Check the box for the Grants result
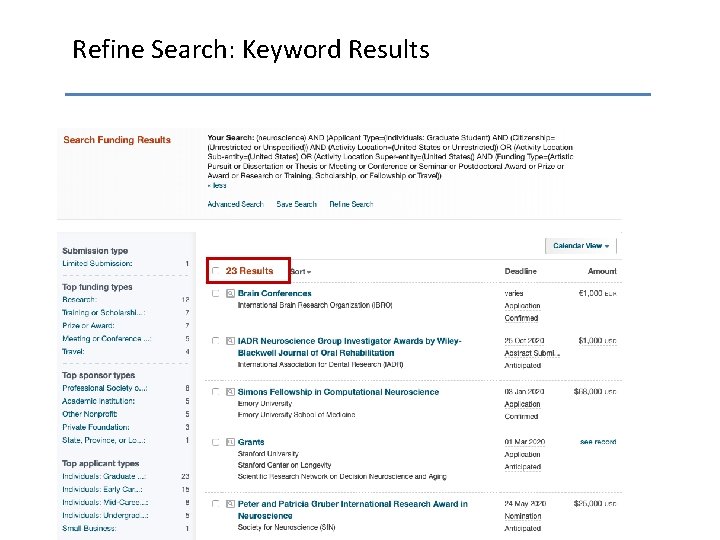 (x=215, y=442)
